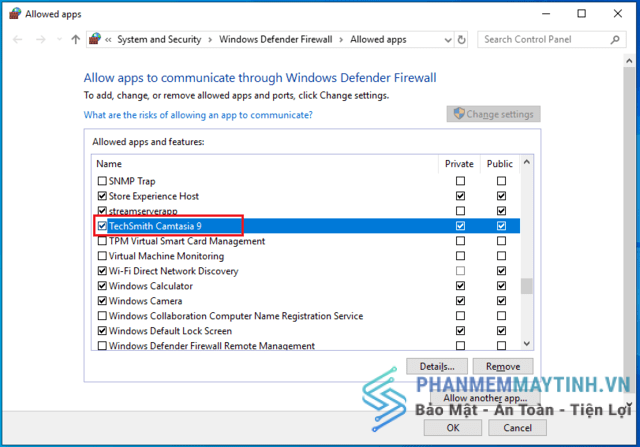640x447 pixels.
Task: Confirm with the OK button
Action: [453, 427]
